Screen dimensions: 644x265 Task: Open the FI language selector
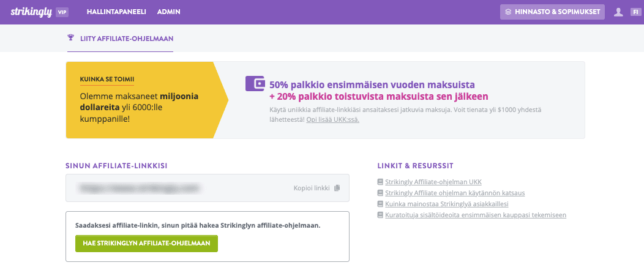click(x=635, y=12)
